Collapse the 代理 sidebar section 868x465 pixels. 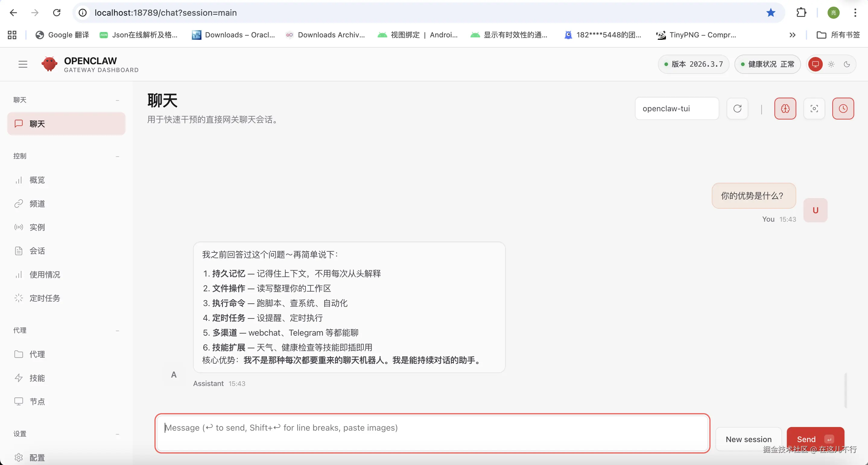117,331
